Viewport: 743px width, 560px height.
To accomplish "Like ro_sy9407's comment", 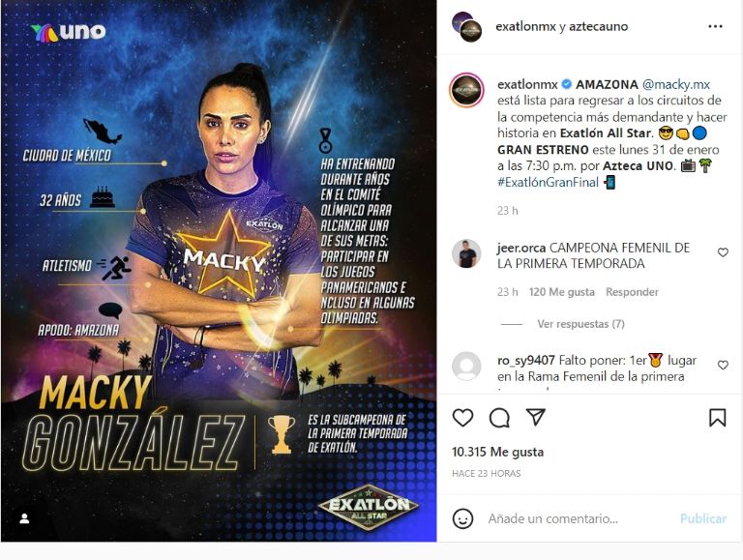I will pyautogui.click(x=723, y=365).
